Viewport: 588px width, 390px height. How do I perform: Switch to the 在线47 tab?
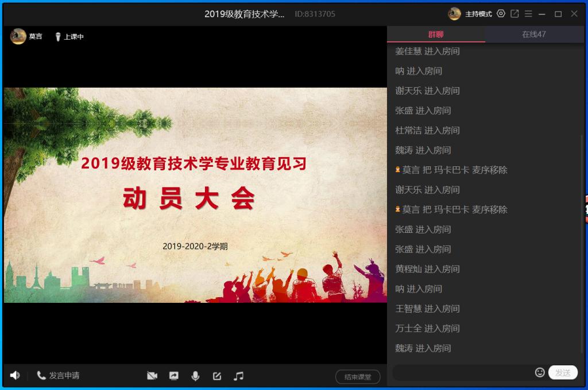(x=533, y=34)
